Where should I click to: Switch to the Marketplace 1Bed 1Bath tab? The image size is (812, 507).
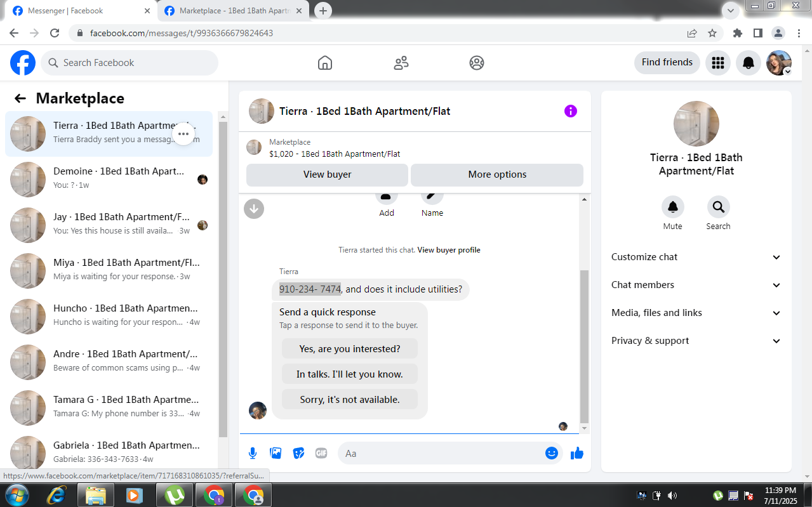(x=234, y=11)
